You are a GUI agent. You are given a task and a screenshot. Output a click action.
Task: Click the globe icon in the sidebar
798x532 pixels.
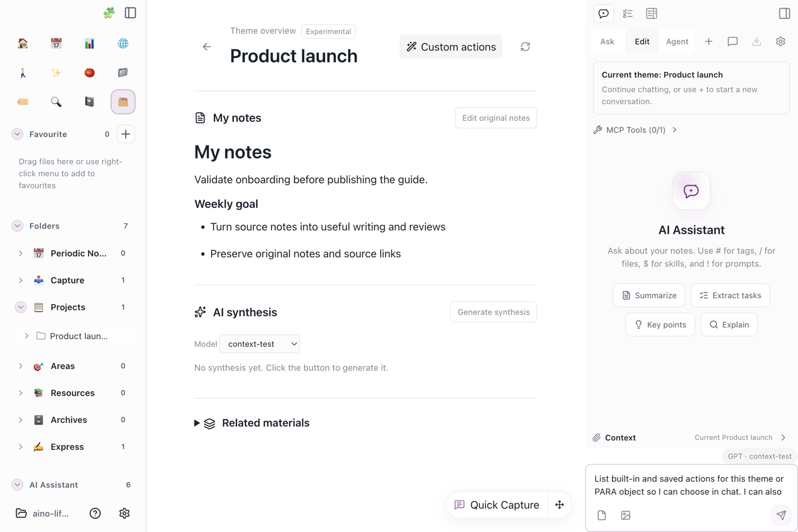pos(123,43)
